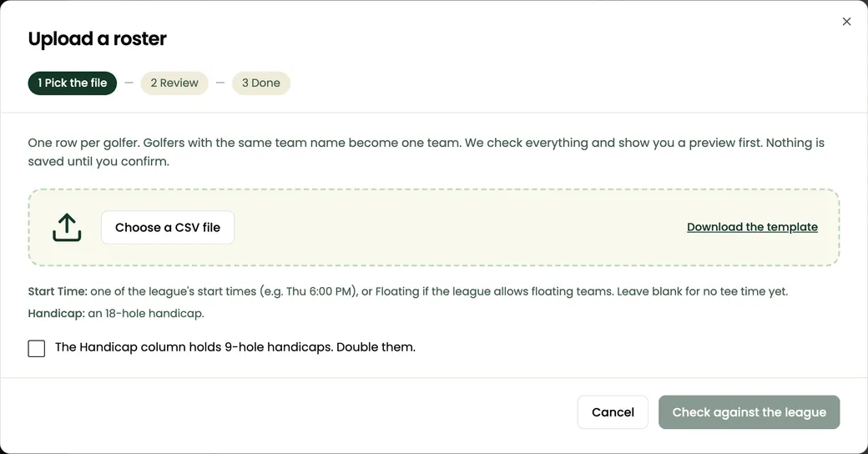Image resolution: width=868 pixels, height=454 pixels.
Task: Go to the '2 Review' step
Action: [x=174, y=83]
